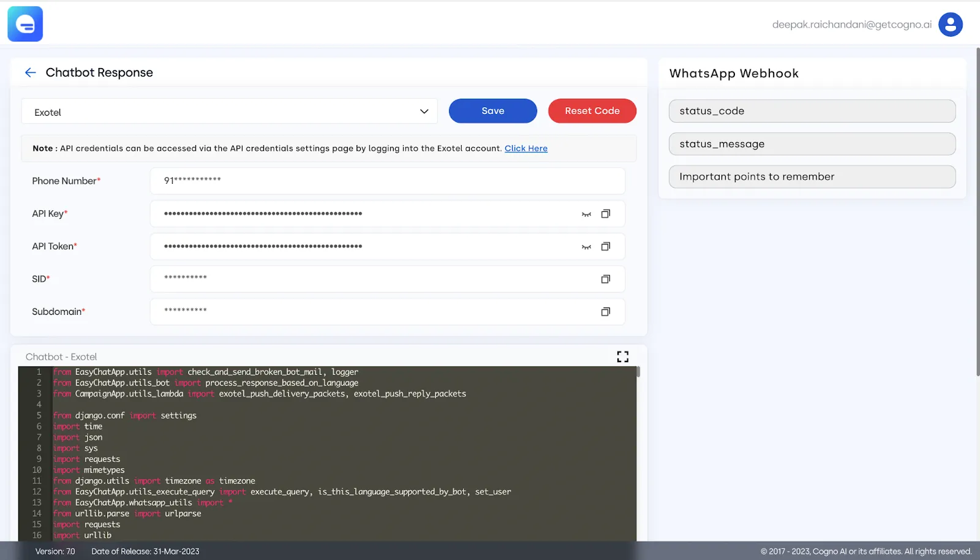This screenshot has height=560, width=980.
Task: Expand Important points to remember
Action: [x=812, y=176]
